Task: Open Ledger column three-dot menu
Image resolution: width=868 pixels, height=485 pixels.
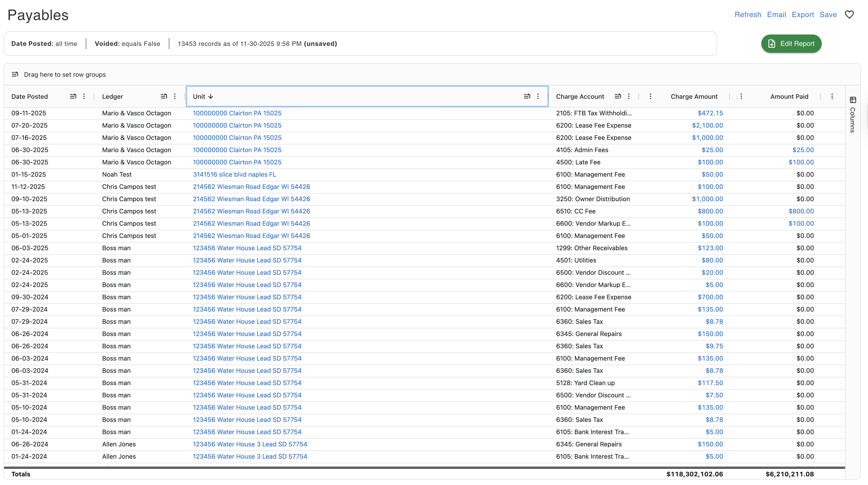Action: [175, 97]
